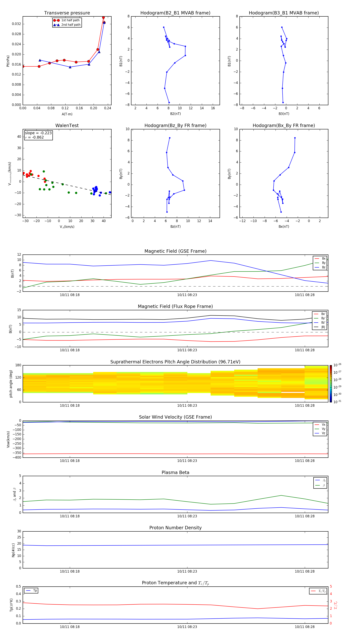Click the white gap in pitch angle spectrogram
351x644 pixels.
point(293,392)
